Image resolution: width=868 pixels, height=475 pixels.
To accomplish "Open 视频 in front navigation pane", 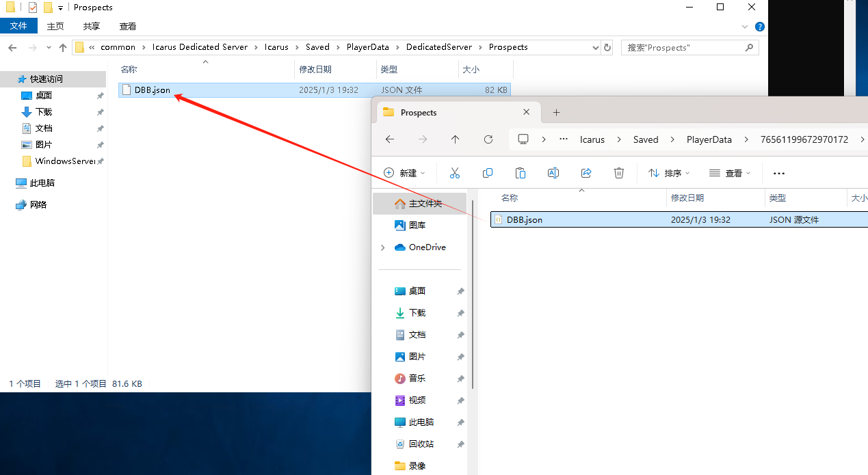I will point(417,401).
